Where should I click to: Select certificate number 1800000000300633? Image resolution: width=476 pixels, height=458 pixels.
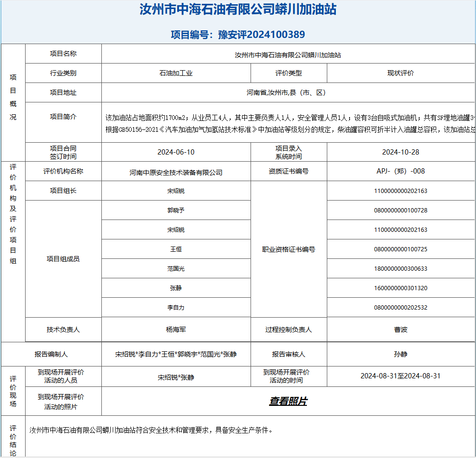point(401,269)
